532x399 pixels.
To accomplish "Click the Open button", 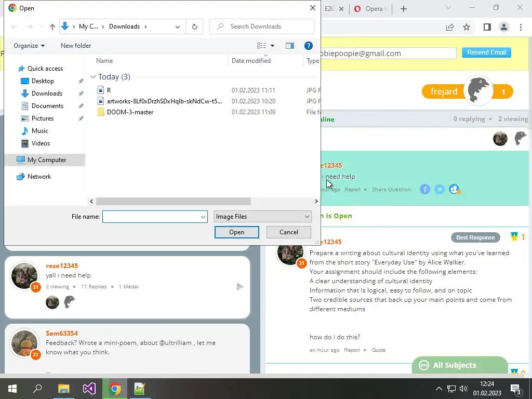I will 236,232.
